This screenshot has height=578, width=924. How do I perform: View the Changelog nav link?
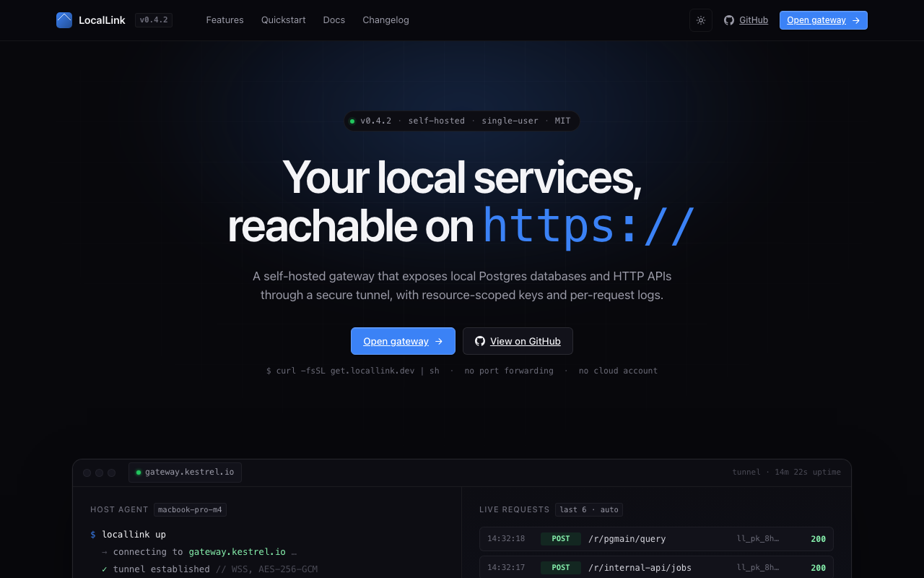point(385,20)
